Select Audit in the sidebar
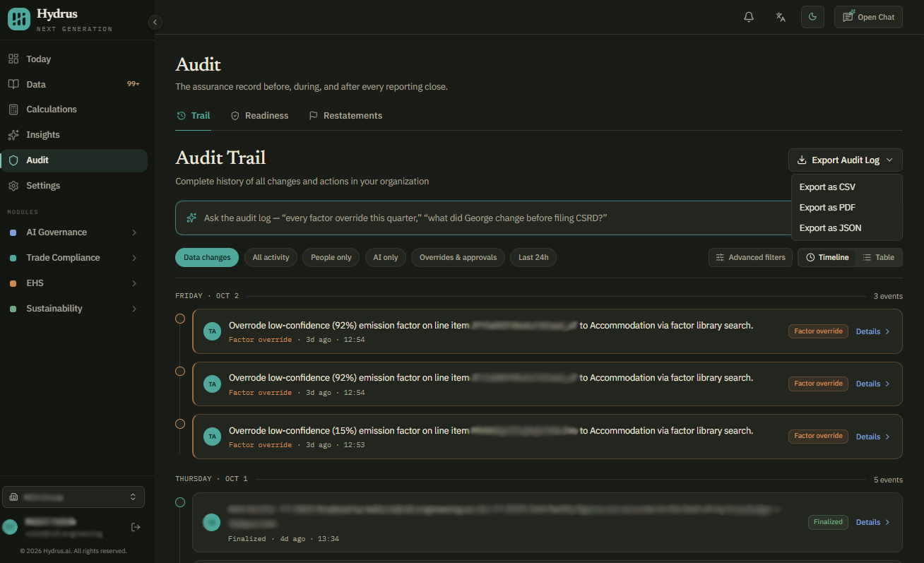924x563 pixels. click(74, 160)
